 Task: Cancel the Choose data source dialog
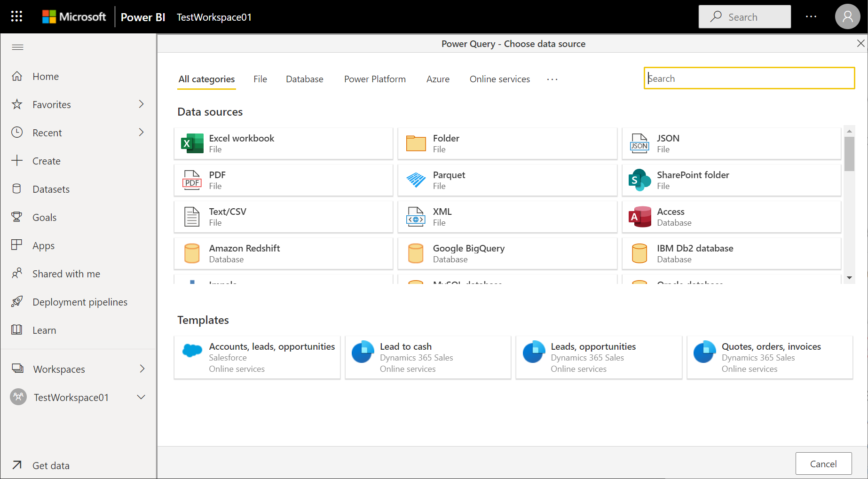(x=823, y=463)
